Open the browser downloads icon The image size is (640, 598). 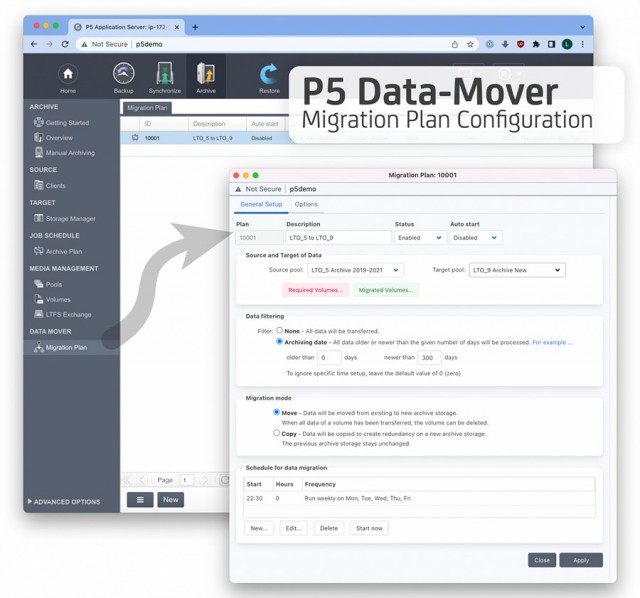point(505,44)
